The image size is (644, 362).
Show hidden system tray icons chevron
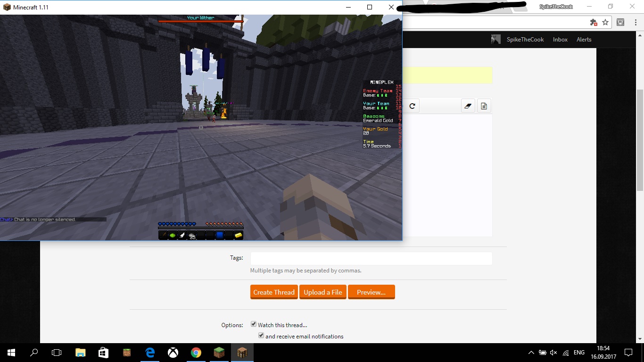pos(531,353)
